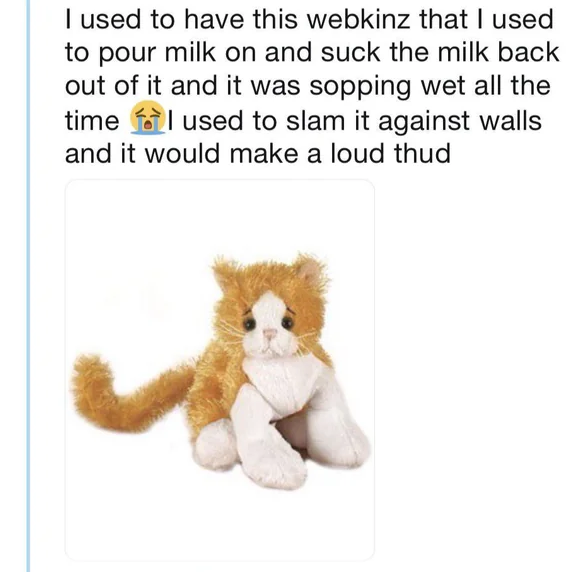The height and width of the screenshot is (572, 580).
Task: Click the plush cat's black left eye
Action: click(249, 324)
